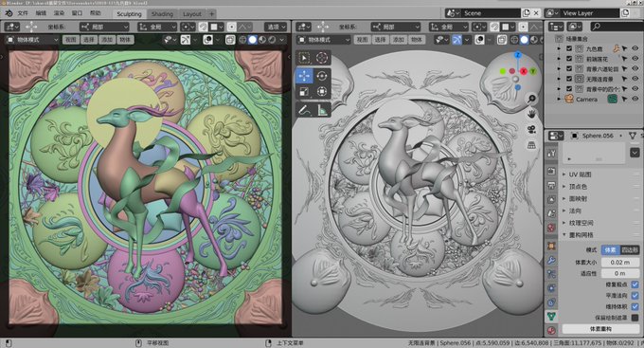The height and width of the screenshot is (348, 644).
Task: Expand the Camera item in outliner
Action: coord(559,99)
